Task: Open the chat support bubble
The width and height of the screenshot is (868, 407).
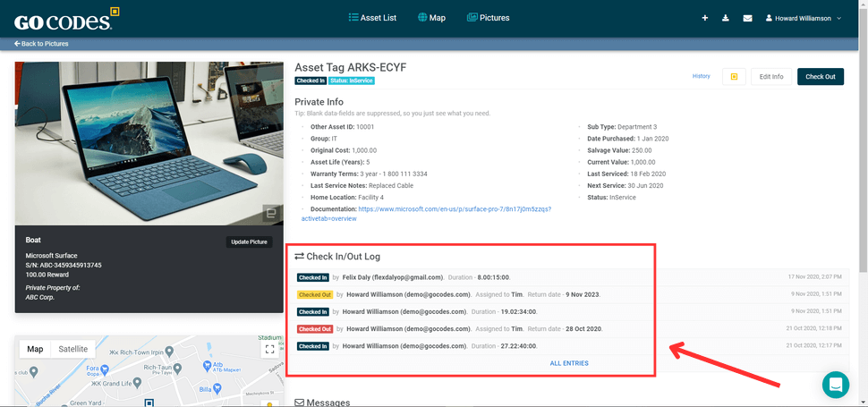Action: [x=836, y=384]
